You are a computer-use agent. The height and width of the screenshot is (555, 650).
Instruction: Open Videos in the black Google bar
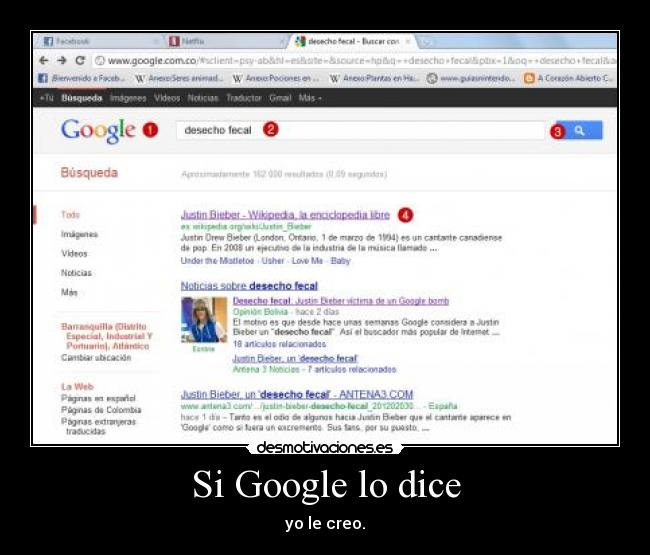pyautogui.click(x=167, y=98)
